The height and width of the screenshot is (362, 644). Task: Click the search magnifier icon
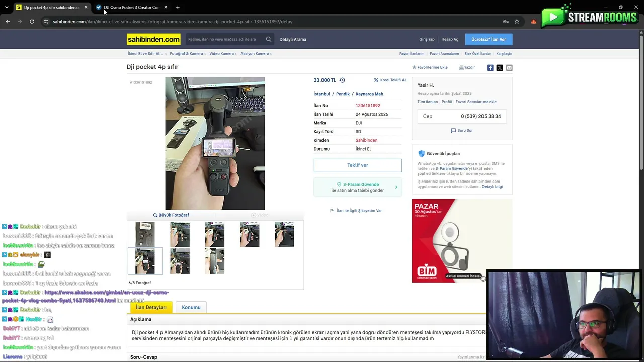pos(269,39)
